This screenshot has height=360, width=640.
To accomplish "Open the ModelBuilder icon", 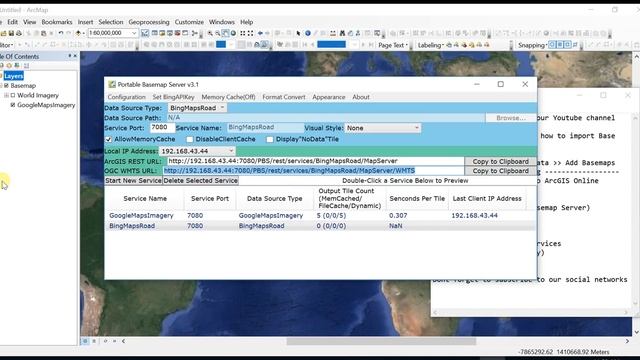I will coord(195,33).
